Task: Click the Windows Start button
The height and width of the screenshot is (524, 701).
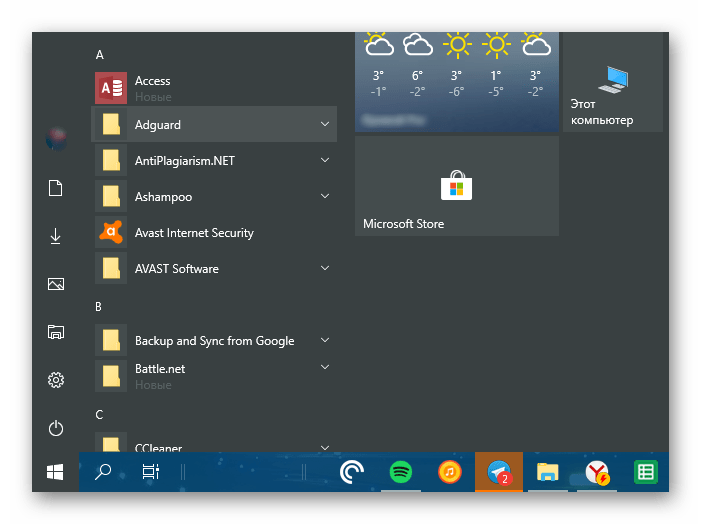Action: point(55,472)
